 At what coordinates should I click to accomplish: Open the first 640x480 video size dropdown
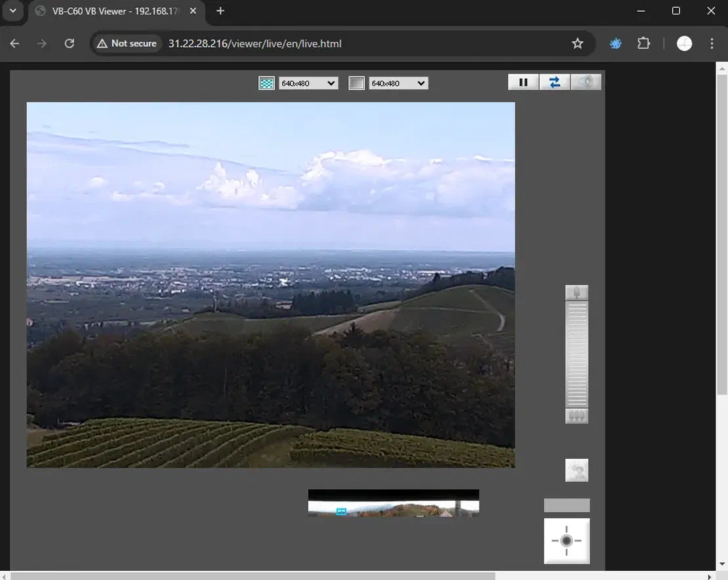pyautogui.click(x=308, y=83)
